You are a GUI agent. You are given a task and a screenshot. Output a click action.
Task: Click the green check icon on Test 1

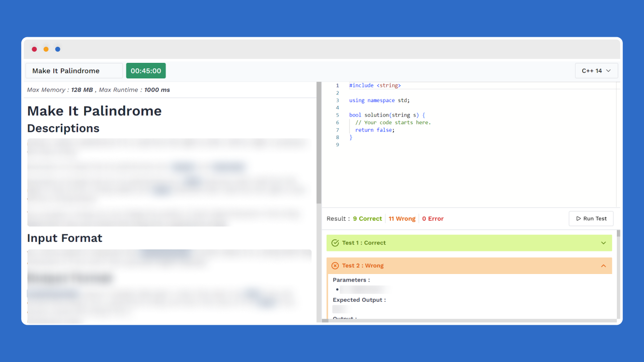tap(336, 243)
